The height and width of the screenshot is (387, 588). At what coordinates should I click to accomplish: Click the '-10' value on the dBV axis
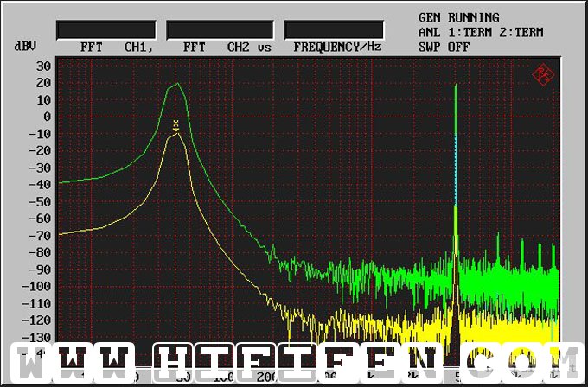tap(40, 134)
